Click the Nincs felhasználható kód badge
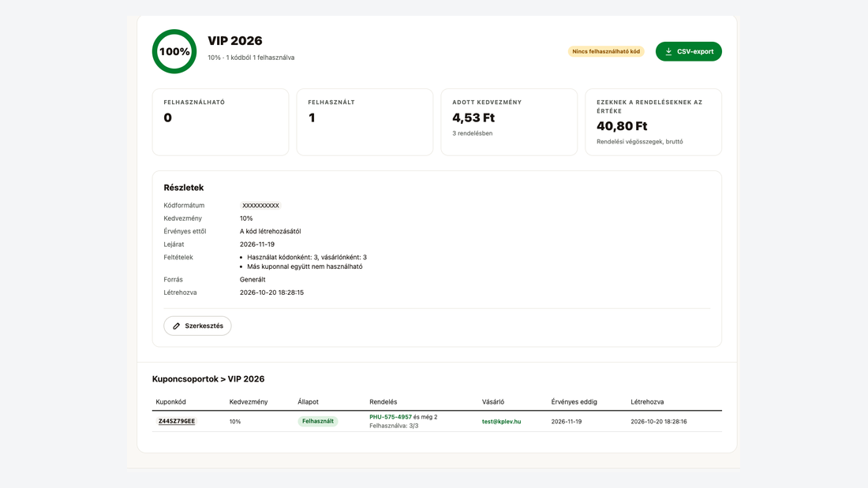Viewport: 868px width, 488px height. coord(606,51)
